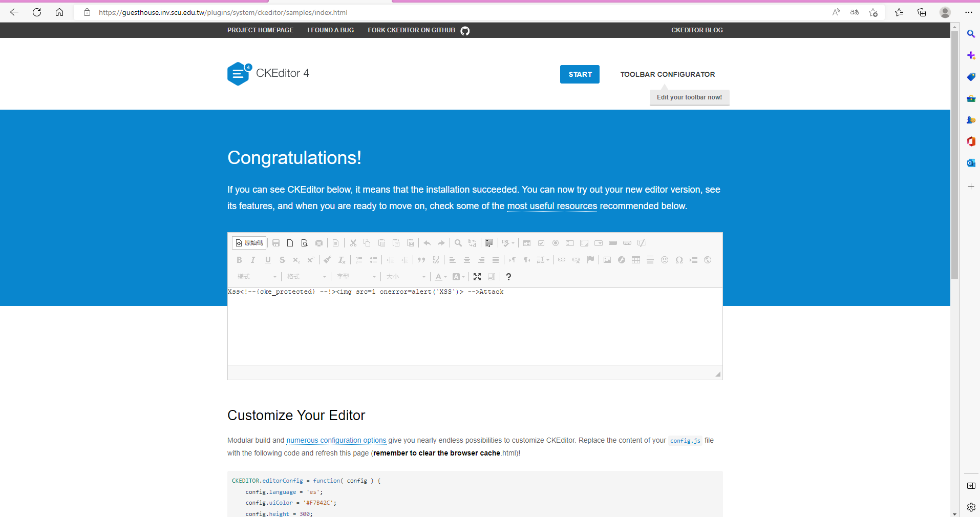This screenshot has width=980, height=517.
Task: Open the Find magnifier icon
Action: [x=458, y=243]
